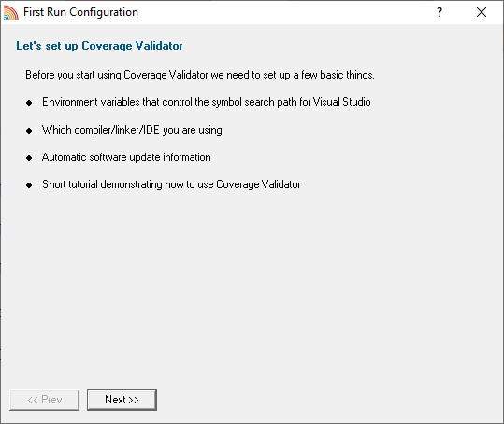The width and height of the screenshot is (504, 424).
Task: Click the Before you start using introduction sentence
Action: pos(200,75)
